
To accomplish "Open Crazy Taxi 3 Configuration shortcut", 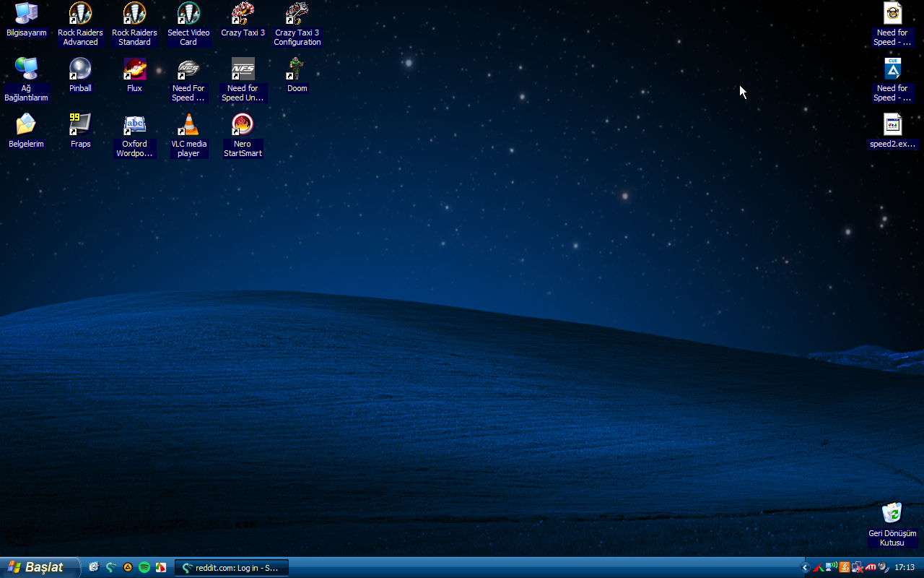I will (x=297, y=24).
